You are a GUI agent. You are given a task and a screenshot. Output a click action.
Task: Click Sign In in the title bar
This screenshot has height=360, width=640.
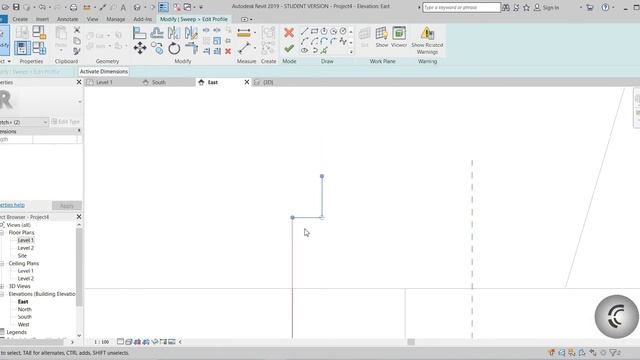551,7
